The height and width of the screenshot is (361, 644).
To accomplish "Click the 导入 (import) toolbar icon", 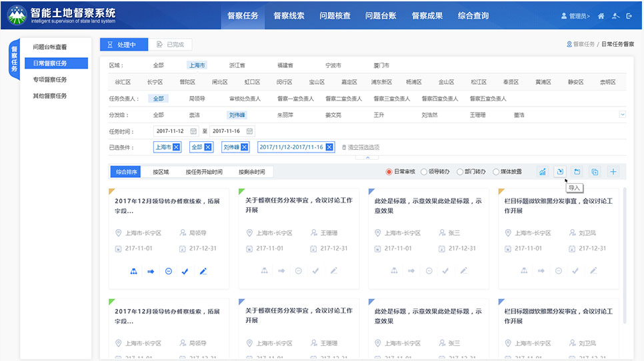I will (561, 172).
